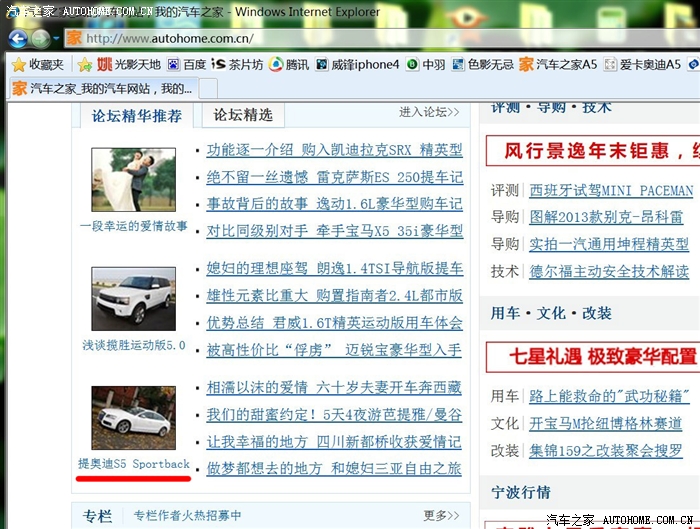The width and height of the screenshot is (700, 529).
Task: Open 相濡以沫的爱情 六十岁夫妻 post
Action: tap(334, 387)
